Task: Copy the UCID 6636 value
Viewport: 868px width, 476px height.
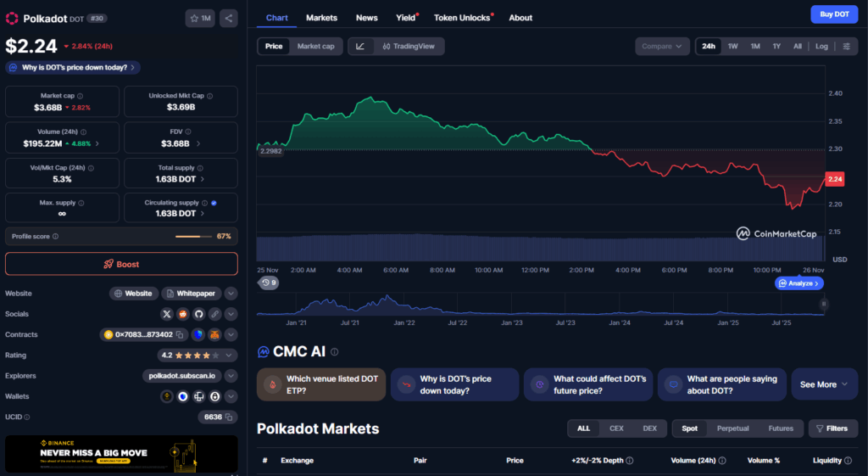Action: pyautogui.click(x=229, y=417)
